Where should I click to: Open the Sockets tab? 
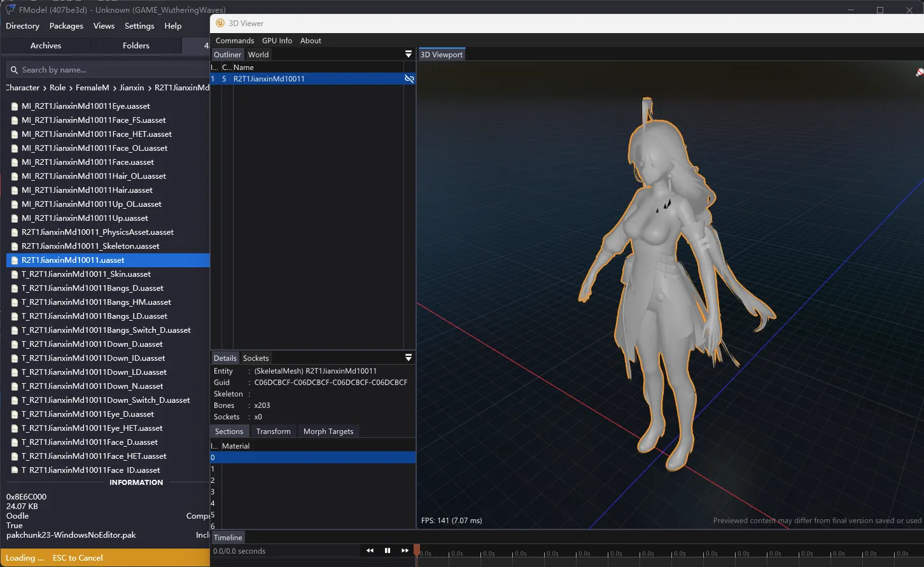point(256,358)
